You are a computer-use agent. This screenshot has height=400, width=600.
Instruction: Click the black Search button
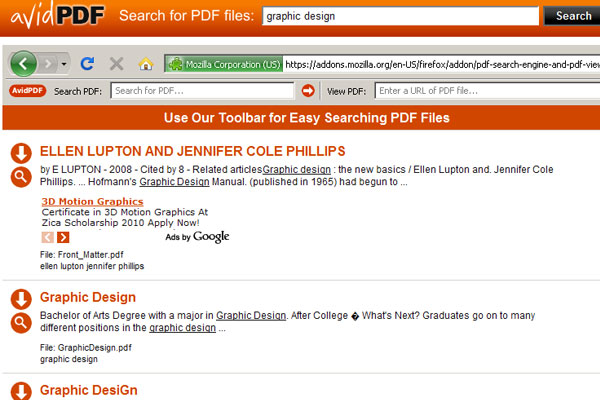(572, 16)
